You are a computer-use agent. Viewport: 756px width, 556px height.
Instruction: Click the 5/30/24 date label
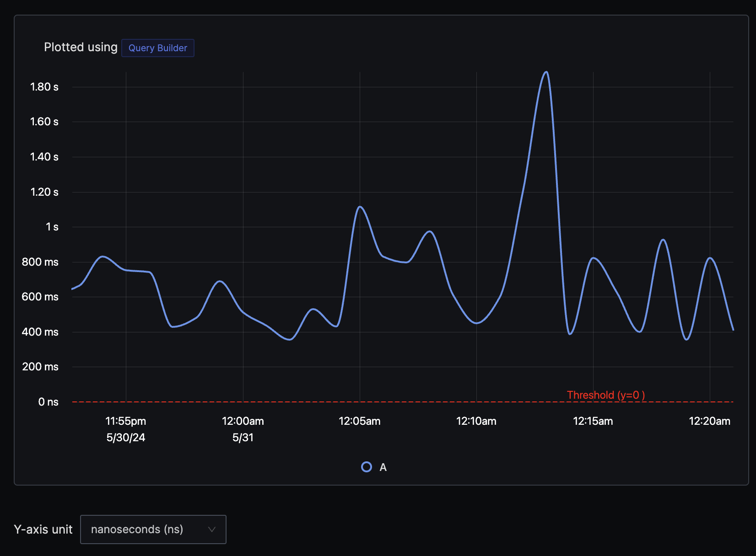pos(126,438)
